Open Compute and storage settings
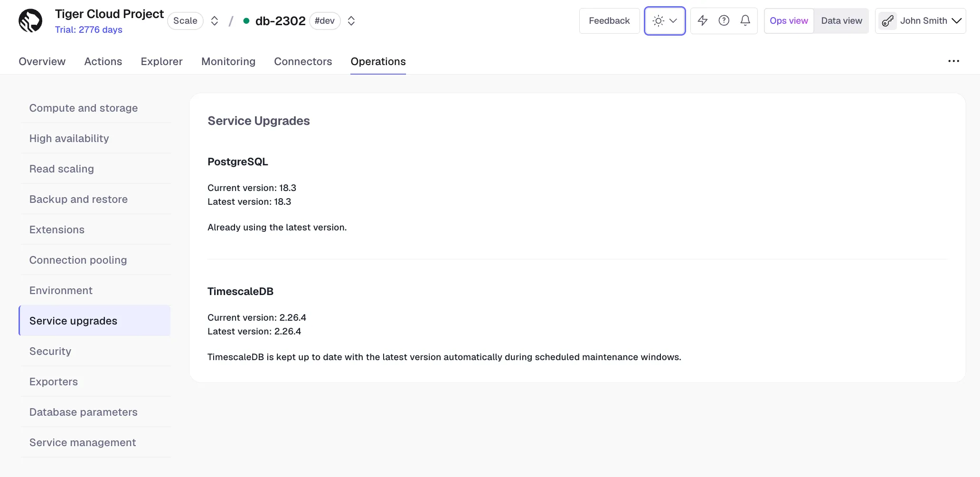Viewport: 980px width, 477px height. click(95, 108)
